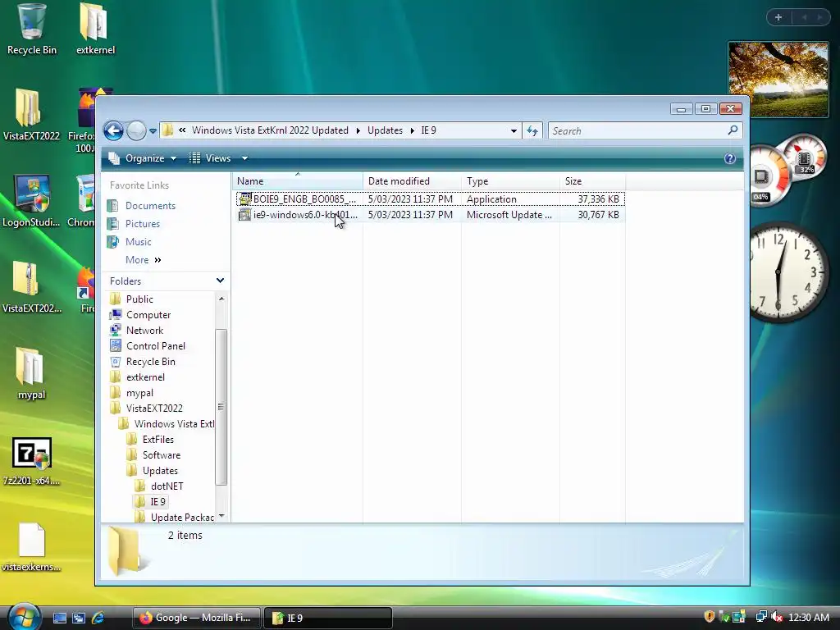Switch to Google Mozilla Firefox taskbar button
Screen dimensions: 840x630
tap(196, 618)
